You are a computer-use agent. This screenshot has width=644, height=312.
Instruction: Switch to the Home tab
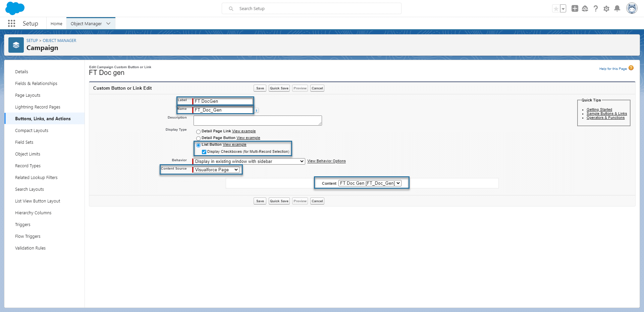coord(56,24)
